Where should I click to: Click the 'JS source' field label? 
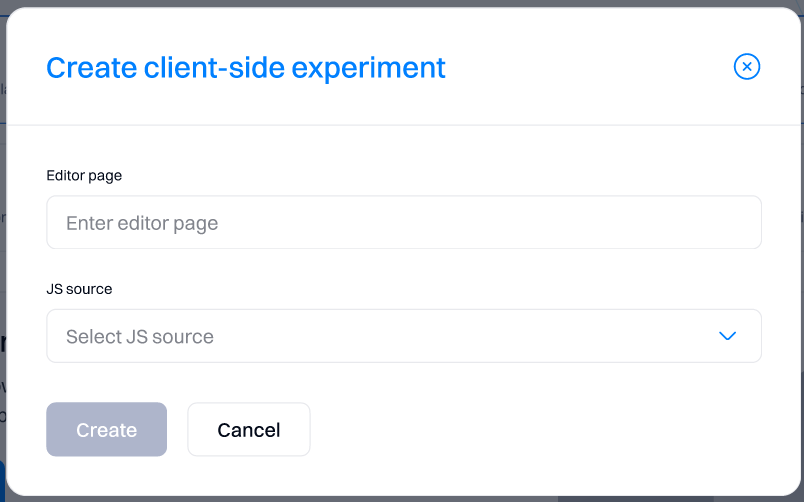click(x=79, y=289)
